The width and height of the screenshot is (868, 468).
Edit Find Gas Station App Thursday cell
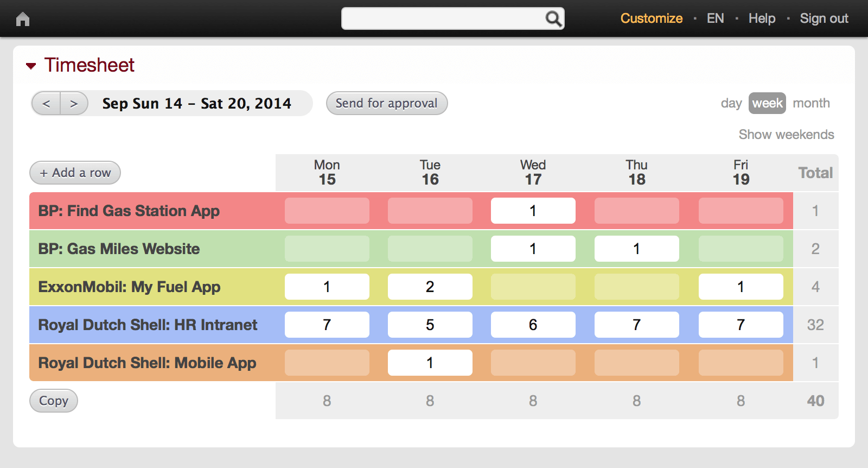click(637, 211)
